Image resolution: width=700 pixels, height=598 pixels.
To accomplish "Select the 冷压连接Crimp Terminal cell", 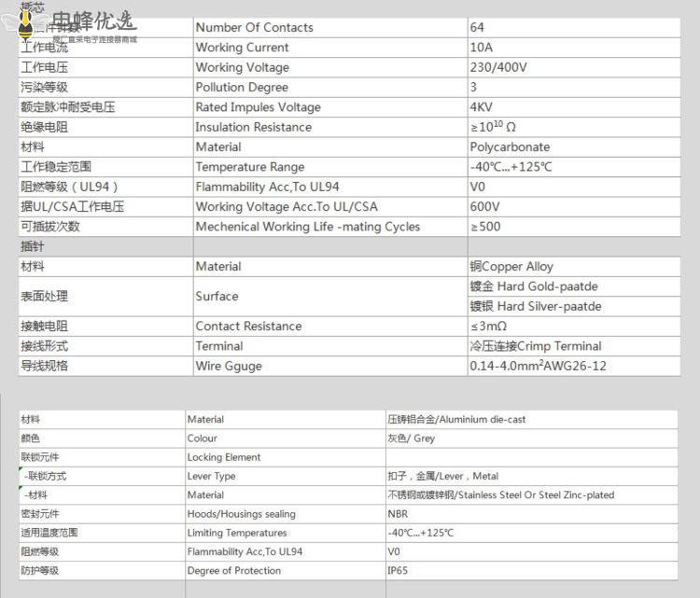I will [536, 346].
